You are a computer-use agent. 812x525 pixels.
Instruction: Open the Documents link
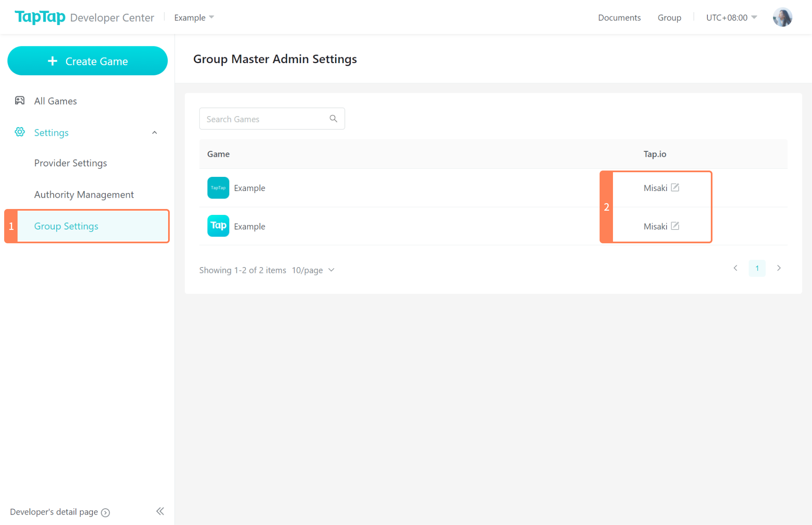tap(619, 18)
